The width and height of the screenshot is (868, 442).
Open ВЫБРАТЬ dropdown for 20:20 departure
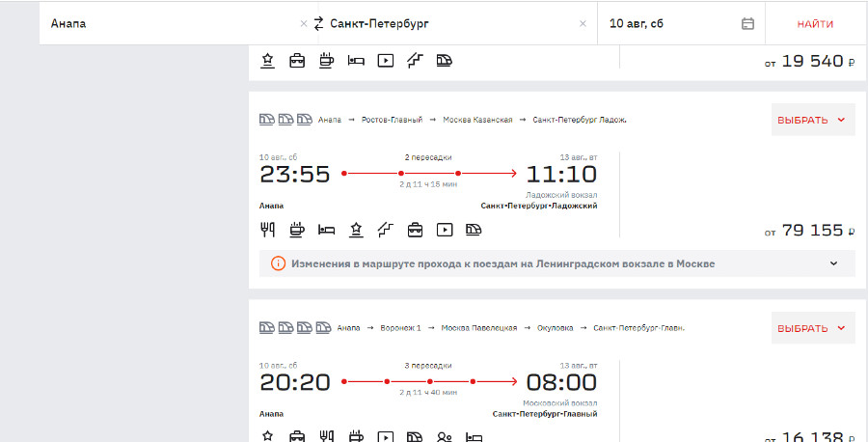pyautogui.click(x=812, y=327)
